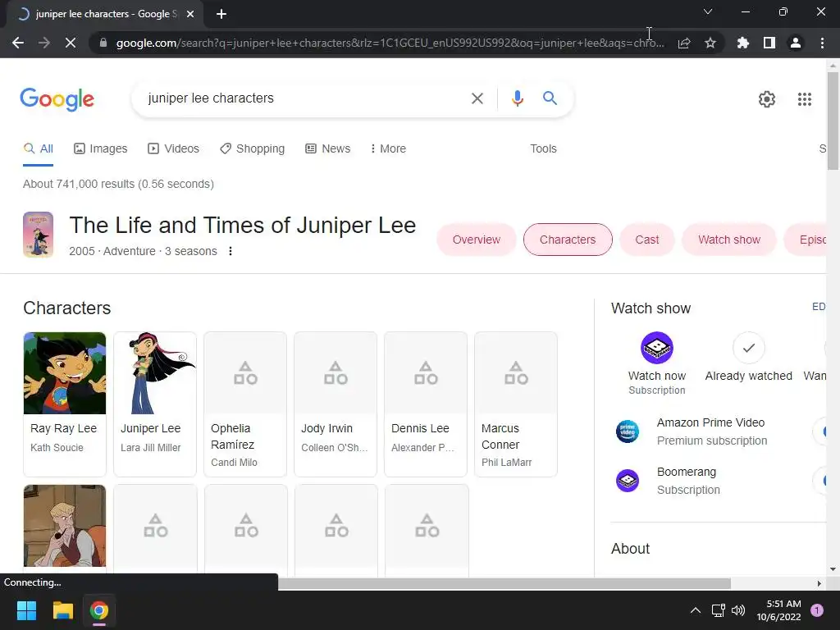The width and height of the screenshot is (840, 630).
Task: Open the Windows Start menu
Action: click(x=26, y=610)
